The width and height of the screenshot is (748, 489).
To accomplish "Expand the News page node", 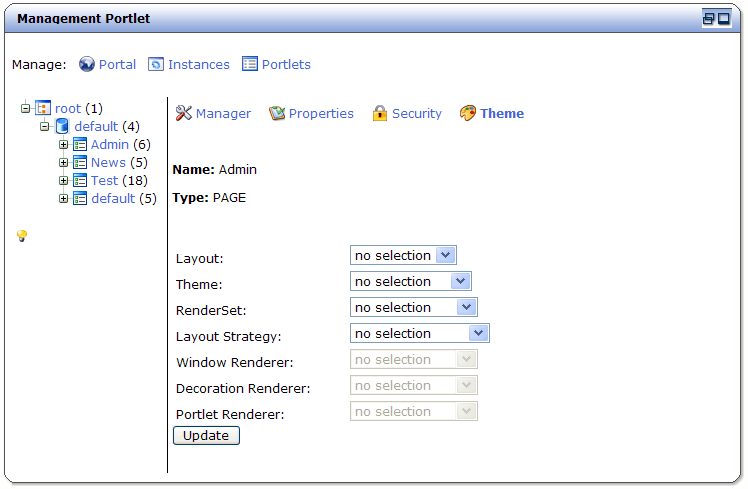I will (x=63, y=162).
